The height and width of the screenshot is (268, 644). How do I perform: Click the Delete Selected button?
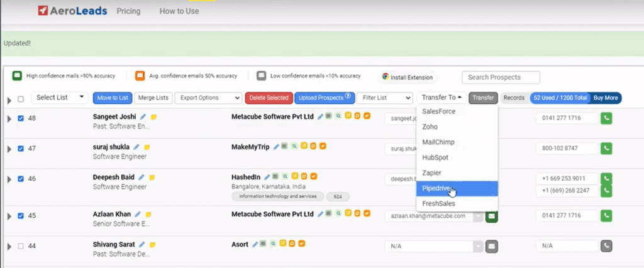point(269,98)
